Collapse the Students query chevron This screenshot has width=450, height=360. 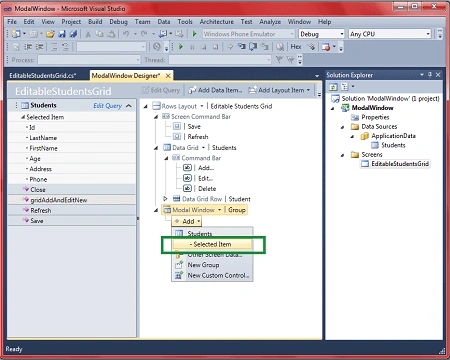(x=129, y=106)
